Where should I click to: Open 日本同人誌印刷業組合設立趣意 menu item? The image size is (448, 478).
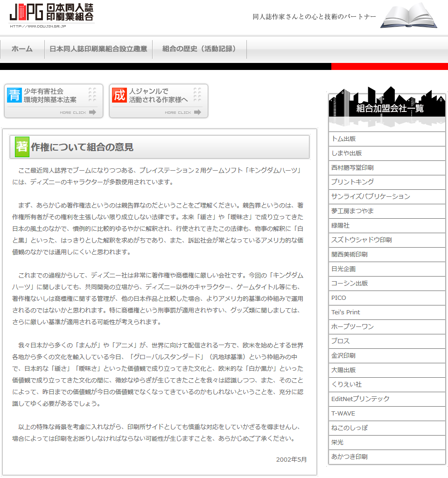click(98, 49)
